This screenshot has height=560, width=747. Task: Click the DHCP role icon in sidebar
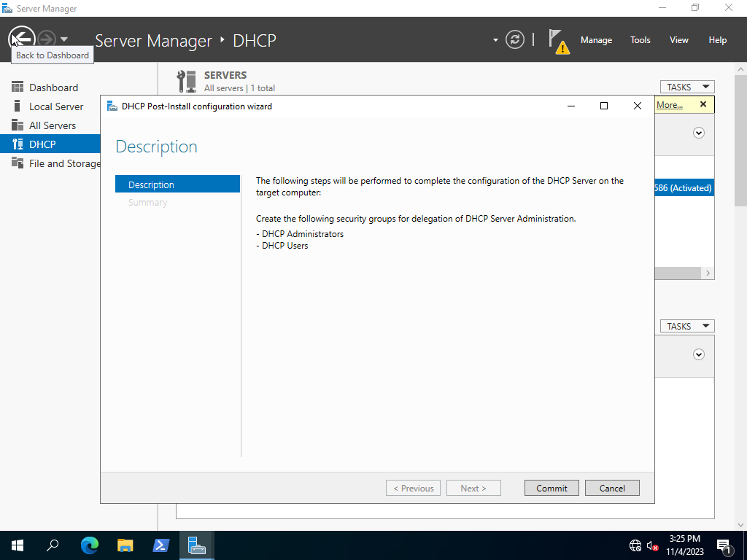pyautogui.click(x=18, y=144)
